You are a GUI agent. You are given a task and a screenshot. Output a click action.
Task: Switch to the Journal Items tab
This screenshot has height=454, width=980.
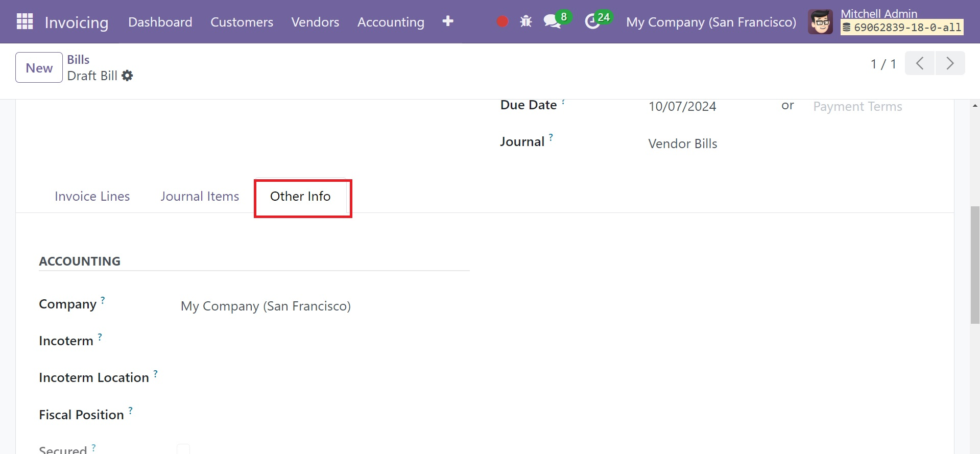pyautogui.click(x=200, y=196)
